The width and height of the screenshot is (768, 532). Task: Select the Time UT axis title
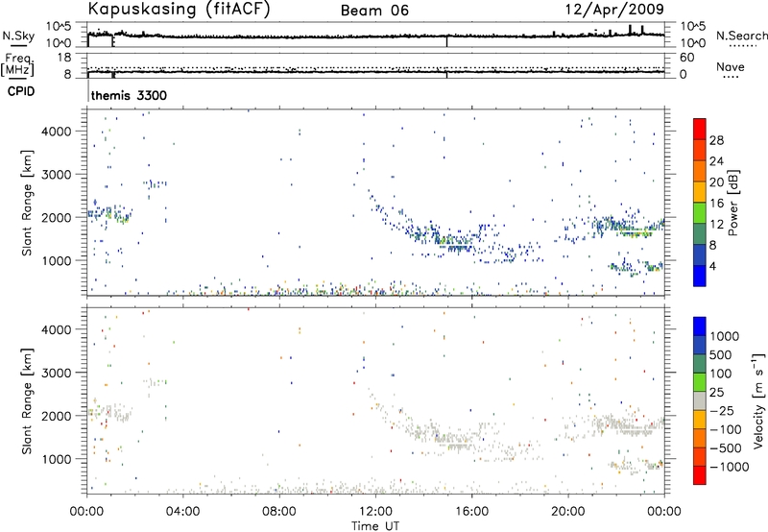pos(375,526)
